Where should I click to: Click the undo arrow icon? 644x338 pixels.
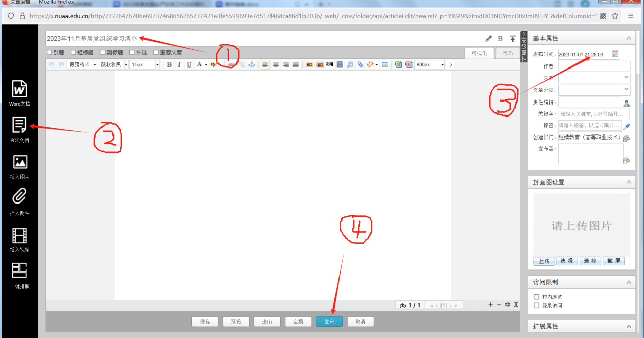click(x=51, y=64)
